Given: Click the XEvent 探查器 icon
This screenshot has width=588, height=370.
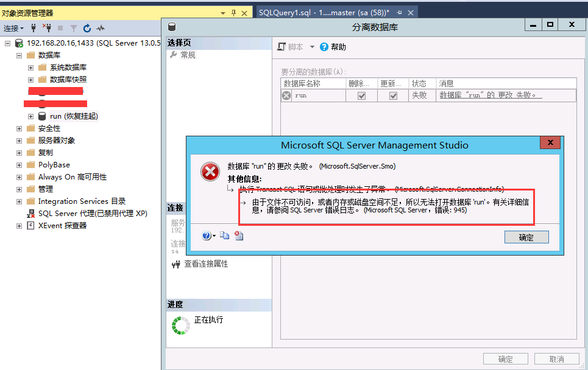Looking at the screenshot, I should click(30, 225).
